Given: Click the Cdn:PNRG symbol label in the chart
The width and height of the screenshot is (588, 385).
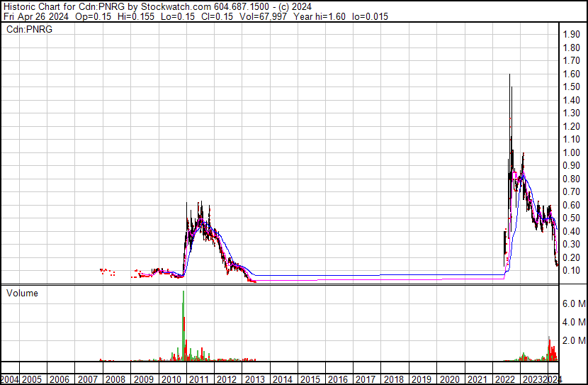Looking at the screenshot, I should click(26, 30).
